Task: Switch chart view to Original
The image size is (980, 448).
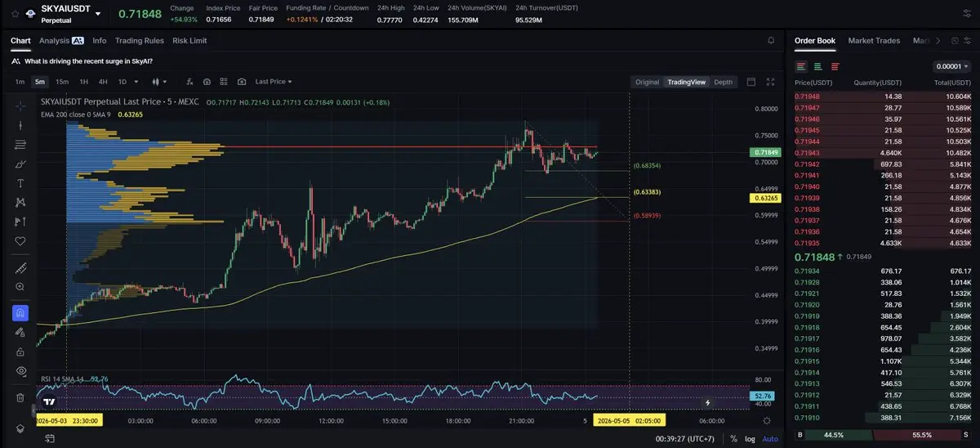Action: 647,82
